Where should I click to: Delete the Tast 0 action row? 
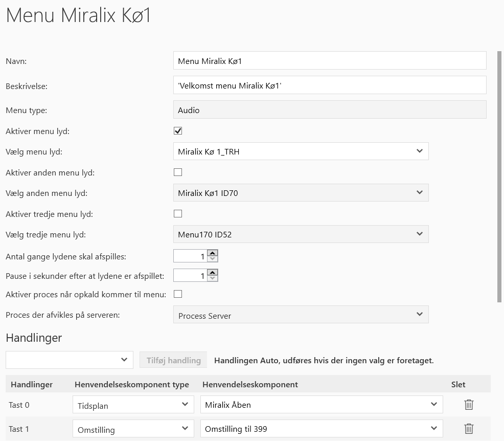(469, 405)
